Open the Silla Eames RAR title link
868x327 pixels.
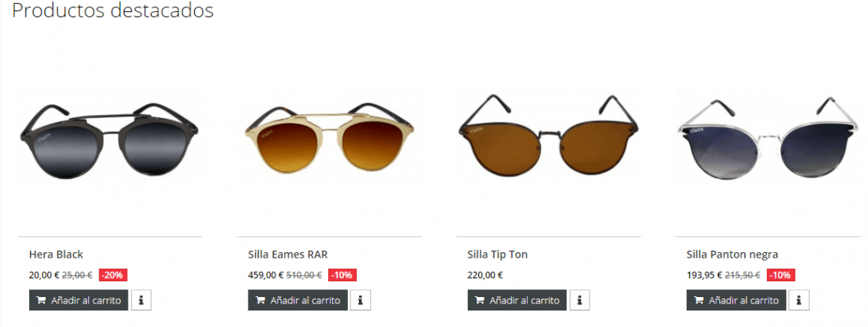(288, 255)
